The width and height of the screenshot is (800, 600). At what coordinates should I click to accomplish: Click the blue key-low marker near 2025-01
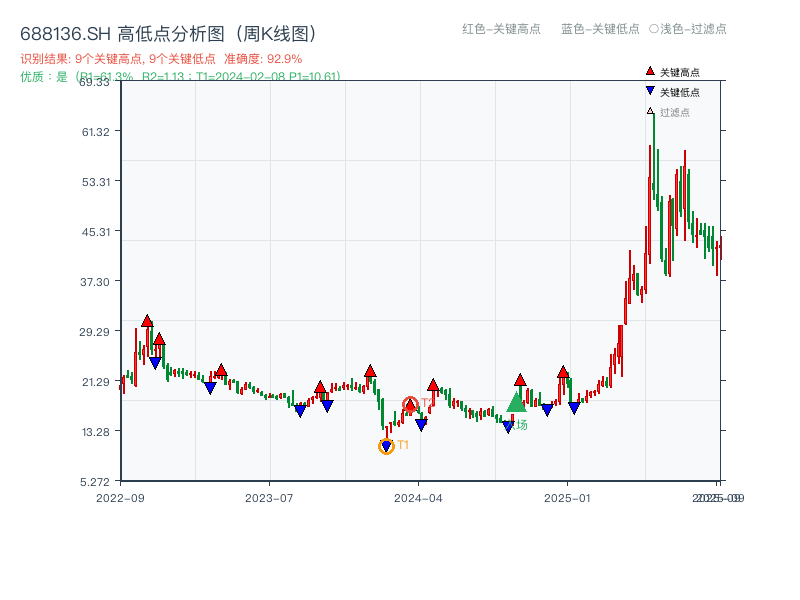pyautogui.click(x=572, y=408)
